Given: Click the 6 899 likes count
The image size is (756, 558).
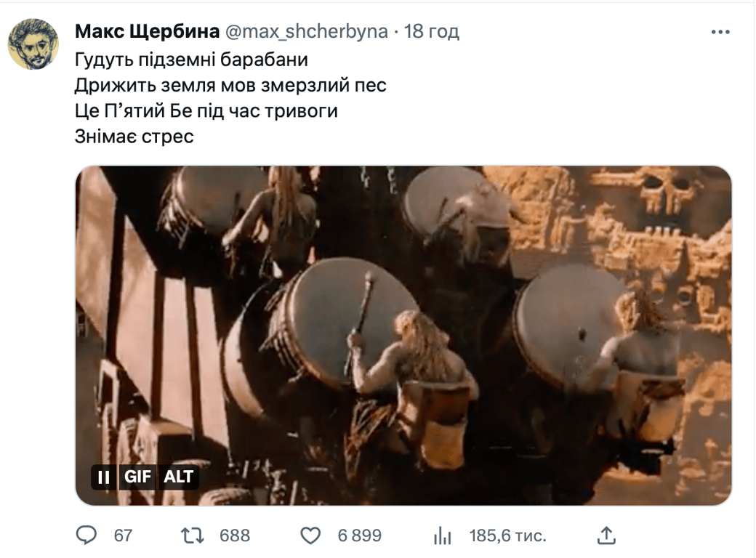Looking at the screenshot, I should (x=360, y=535).
